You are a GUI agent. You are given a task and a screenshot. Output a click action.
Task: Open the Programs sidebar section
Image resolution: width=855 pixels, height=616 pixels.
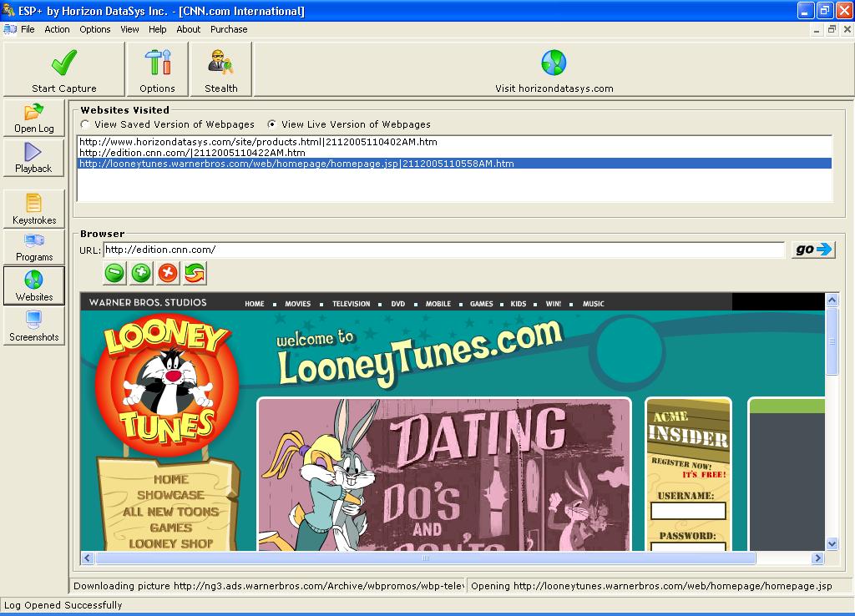click(33, 247)
